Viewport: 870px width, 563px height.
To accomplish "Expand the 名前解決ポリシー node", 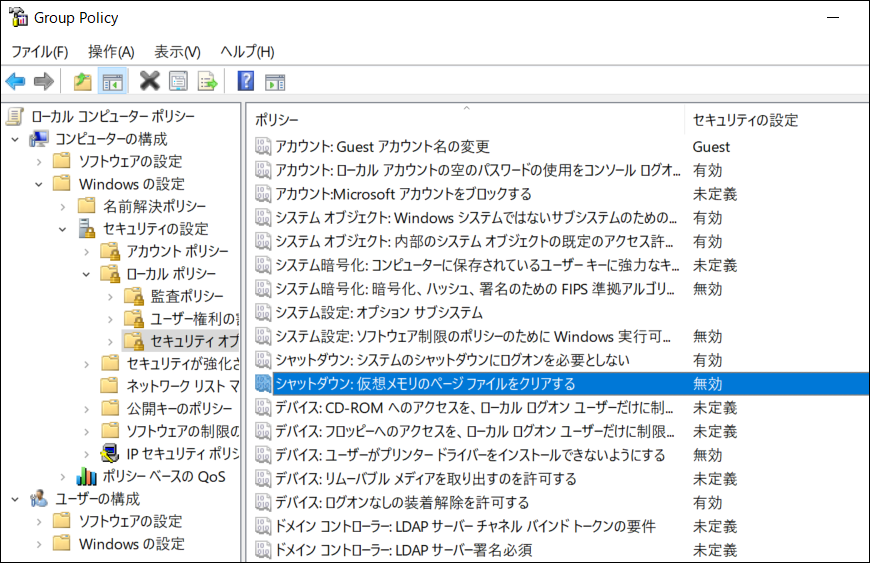I will coord(63,207).
